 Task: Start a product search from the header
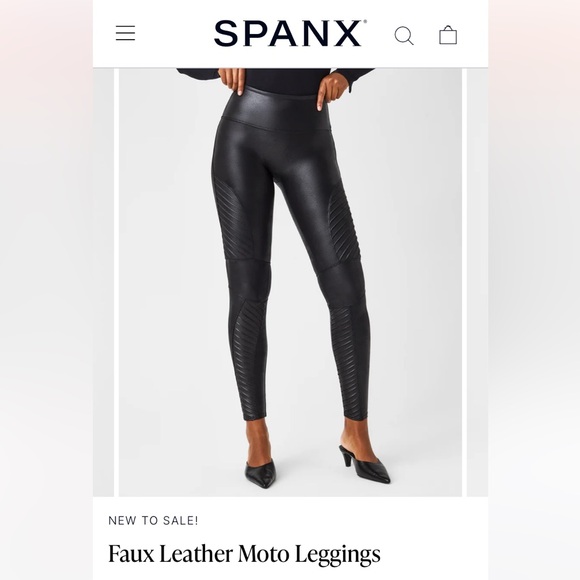[x=404, y=36]
